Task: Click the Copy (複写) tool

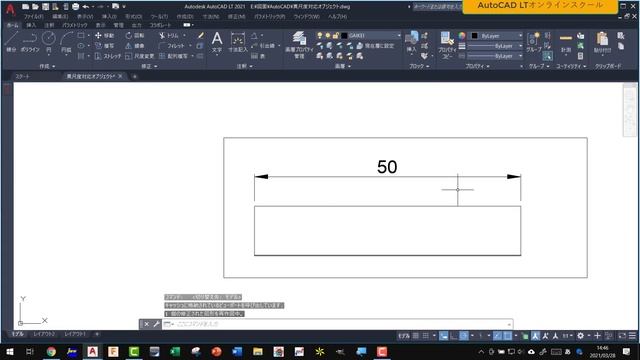Action: (x=104, y=46)
